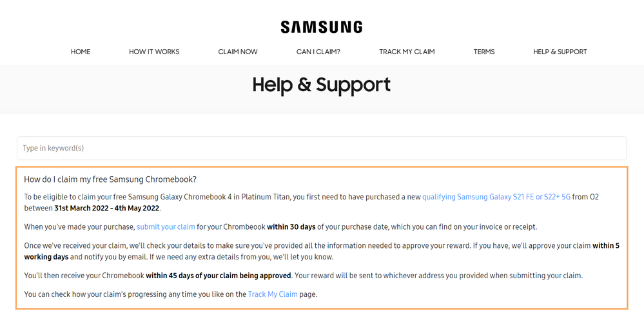Select CLAIM NOW in the navigation

pos(238,52)
